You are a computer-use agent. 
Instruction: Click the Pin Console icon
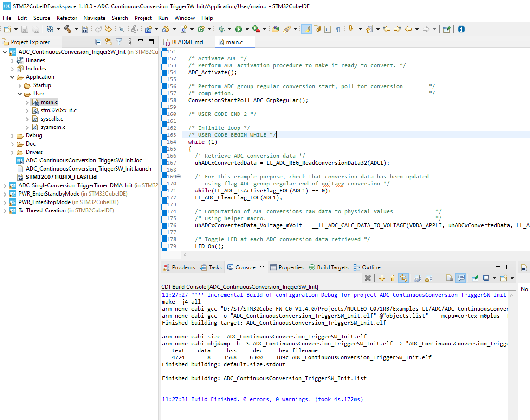pos(475,278)
